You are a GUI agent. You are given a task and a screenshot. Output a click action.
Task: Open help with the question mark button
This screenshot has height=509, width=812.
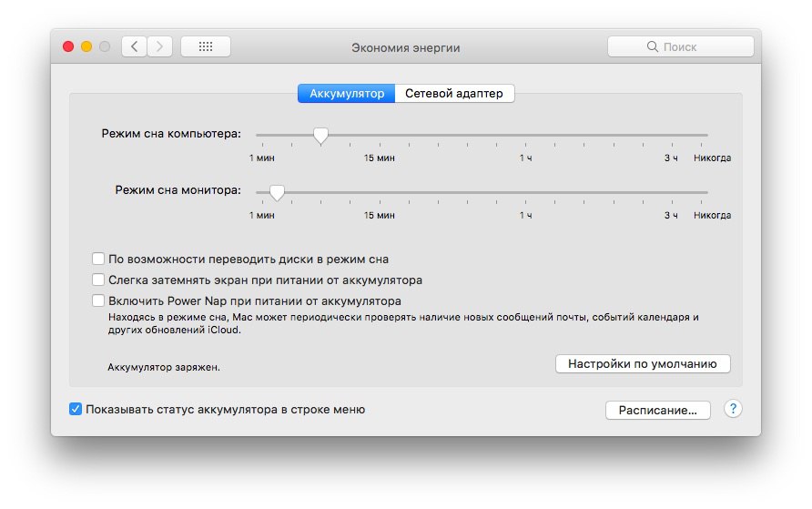733,409
